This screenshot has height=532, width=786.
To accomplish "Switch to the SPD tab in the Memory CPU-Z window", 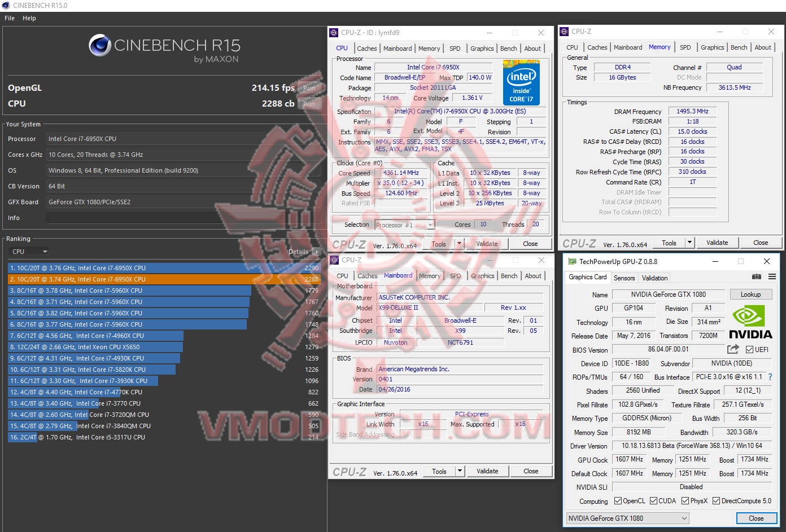I will [685, 47].
